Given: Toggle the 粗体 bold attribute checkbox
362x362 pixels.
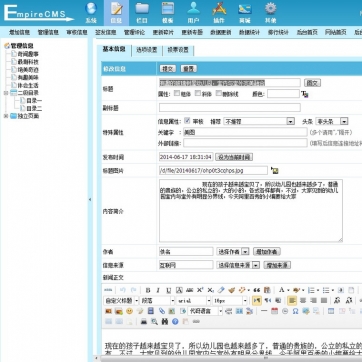Looking at the screenshot, I should pyautogui.click(x=177, y=94).
